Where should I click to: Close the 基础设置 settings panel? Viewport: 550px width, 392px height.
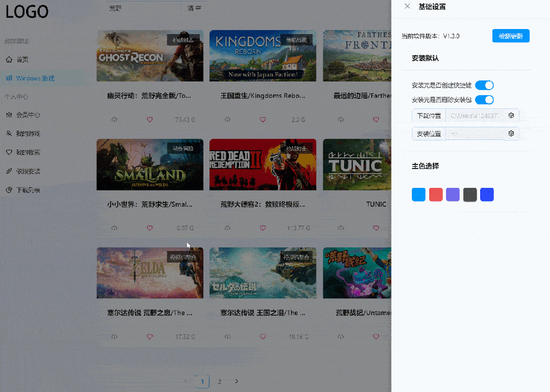(x=407, y=6)
